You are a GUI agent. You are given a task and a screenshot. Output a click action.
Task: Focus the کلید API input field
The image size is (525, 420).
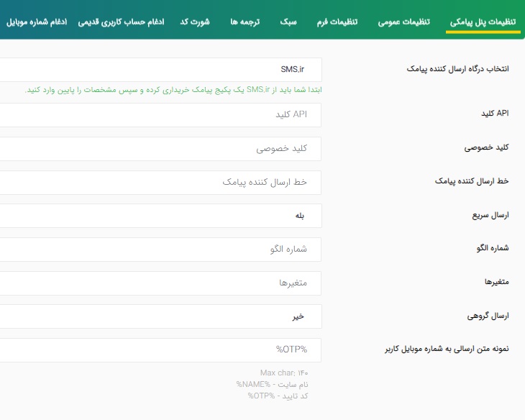[160, 115]
